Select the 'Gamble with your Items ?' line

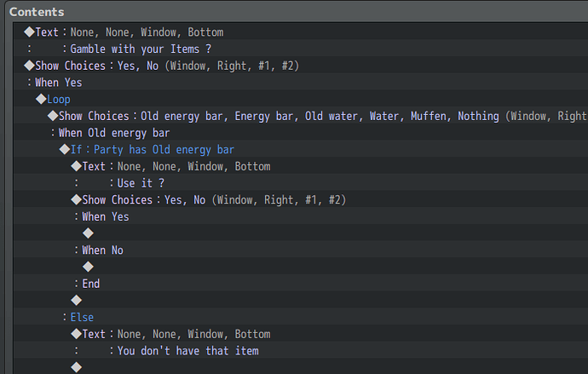300,49
